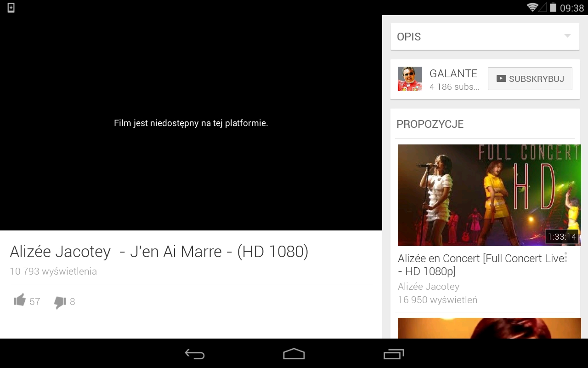Tap the battery icon in status bar

pyautogui.click(x=553, y=7)
